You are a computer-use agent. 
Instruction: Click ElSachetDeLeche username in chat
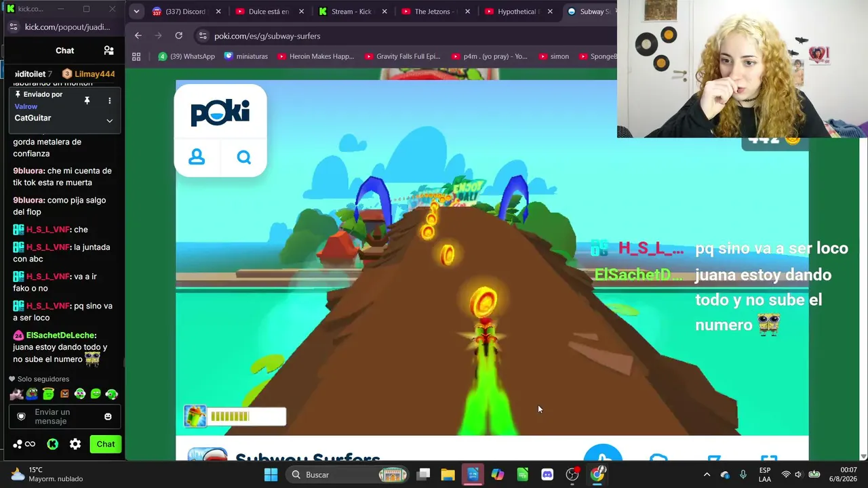61,335
